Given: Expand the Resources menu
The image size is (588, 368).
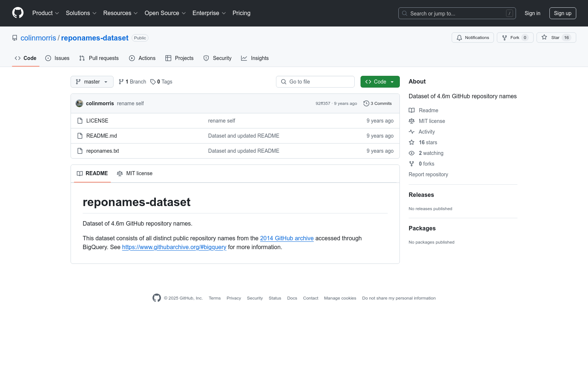Looking at the screenshot, I should point(121,13).
